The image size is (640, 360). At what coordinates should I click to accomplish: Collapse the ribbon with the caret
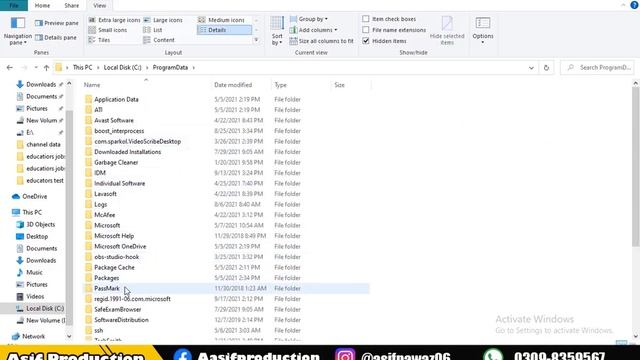point(623,5)
